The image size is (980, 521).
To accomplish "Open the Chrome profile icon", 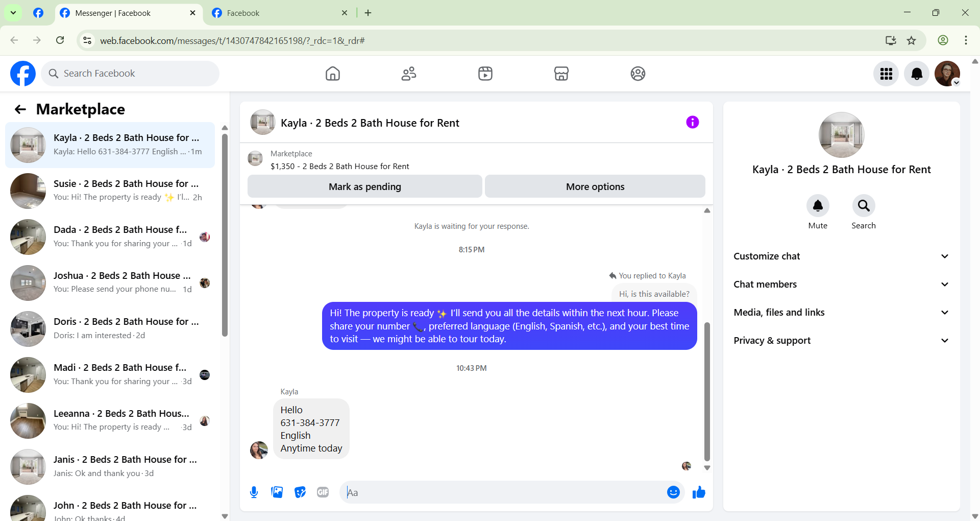I will coord(943,40).
